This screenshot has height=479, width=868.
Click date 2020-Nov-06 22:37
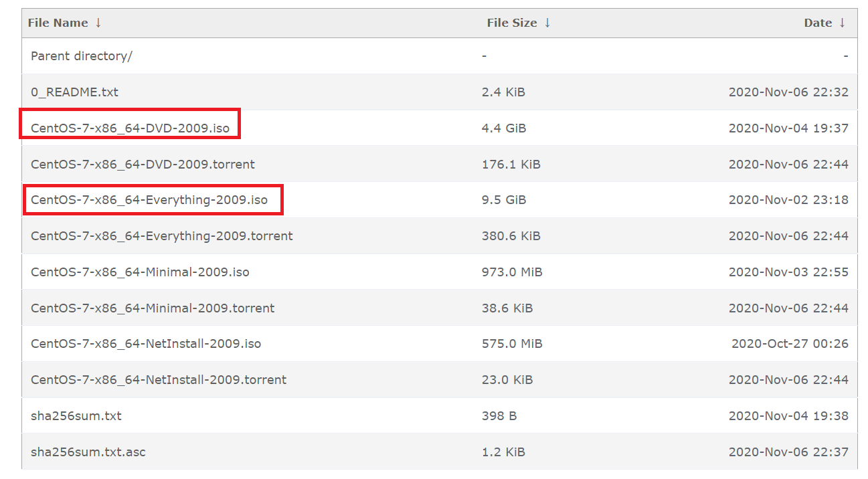pos(788,452)
